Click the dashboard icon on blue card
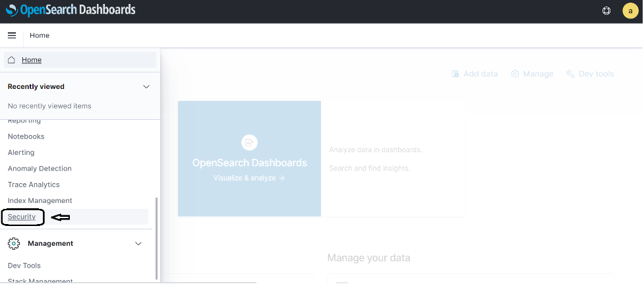Image resolution: width=644 pixels, height=284 pixels. [x=249, y=142]
